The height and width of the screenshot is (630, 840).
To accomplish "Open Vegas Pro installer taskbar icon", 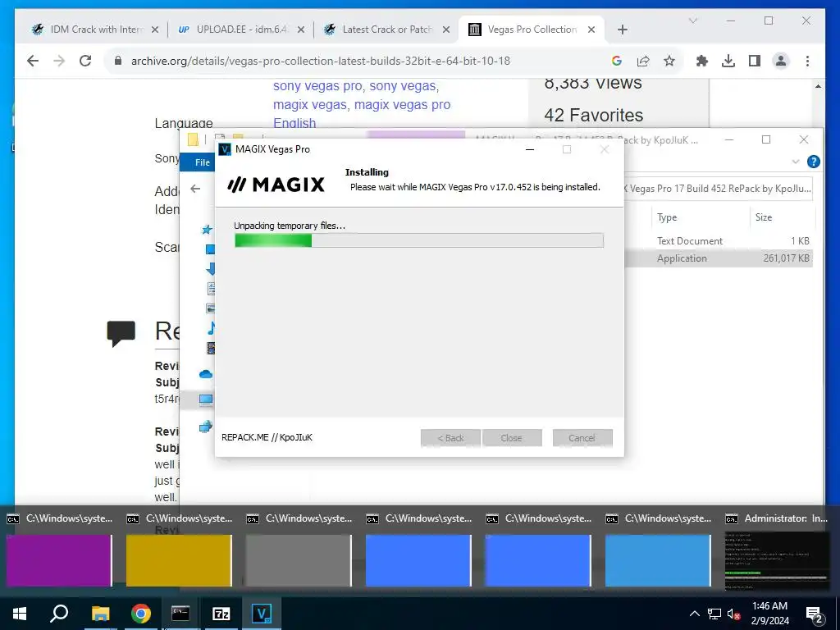I will click(x=262, y=614).
